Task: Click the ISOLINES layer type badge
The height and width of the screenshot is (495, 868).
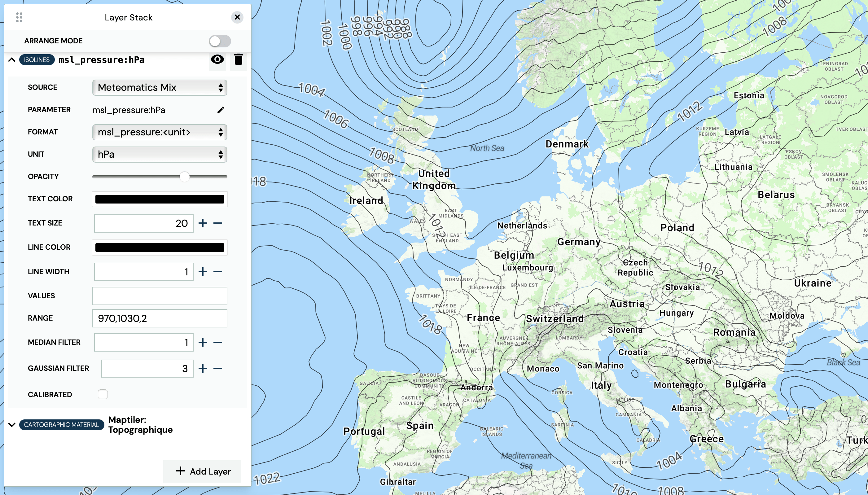Action: [37, 60]
